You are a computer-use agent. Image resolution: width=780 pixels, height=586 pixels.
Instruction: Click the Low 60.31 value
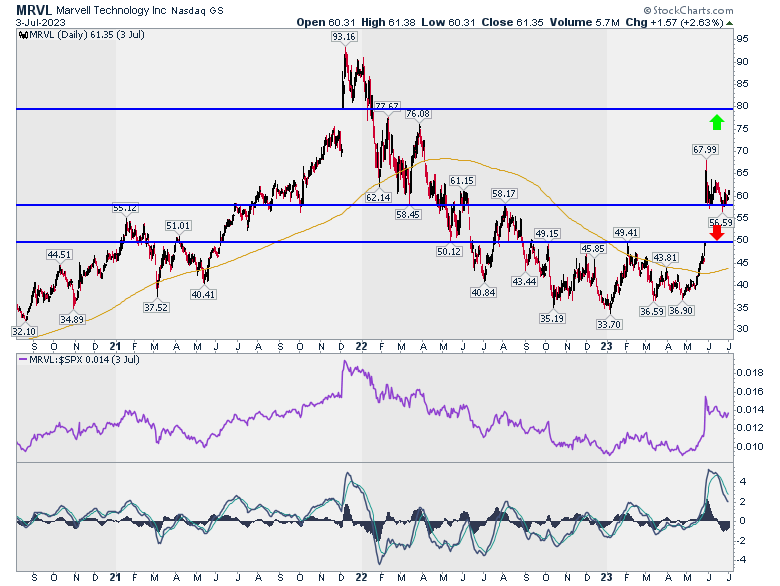tap(448, 22)
